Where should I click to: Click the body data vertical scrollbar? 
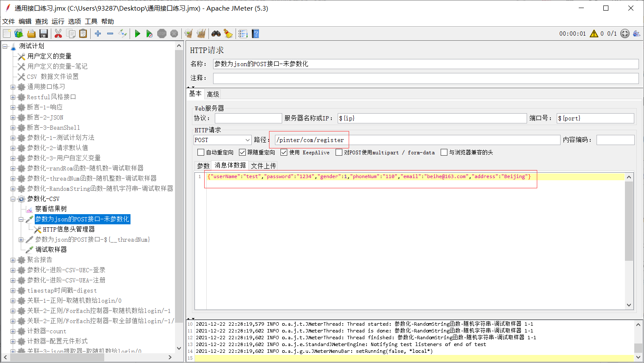pos(629,221)
